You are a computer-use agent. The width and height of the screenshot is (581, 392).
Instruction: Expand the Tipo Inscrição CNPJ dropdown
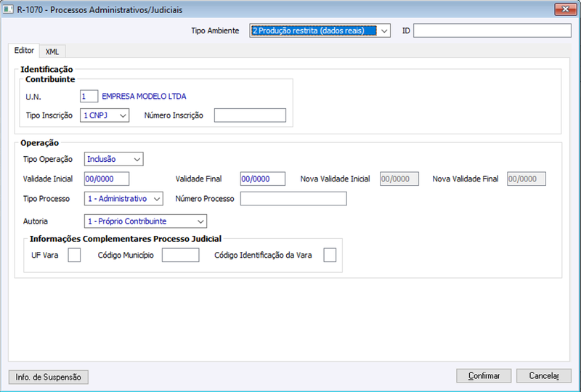(x=105, y=115)
